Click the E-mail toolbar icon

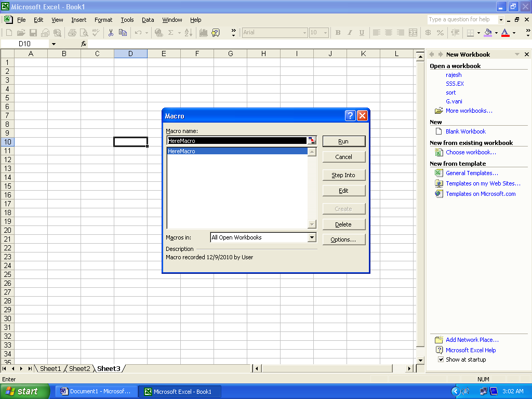(45, 33)
